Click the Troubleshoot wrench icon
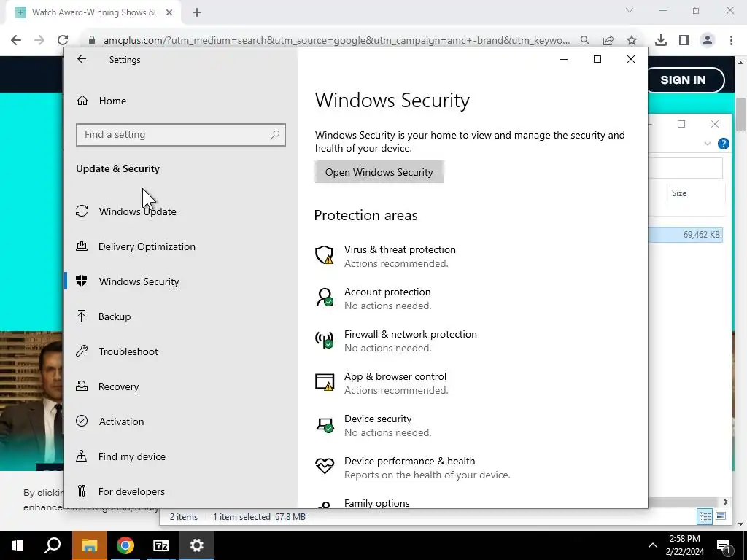This screenshot has height=560, width=747. (x=82, y=351)
